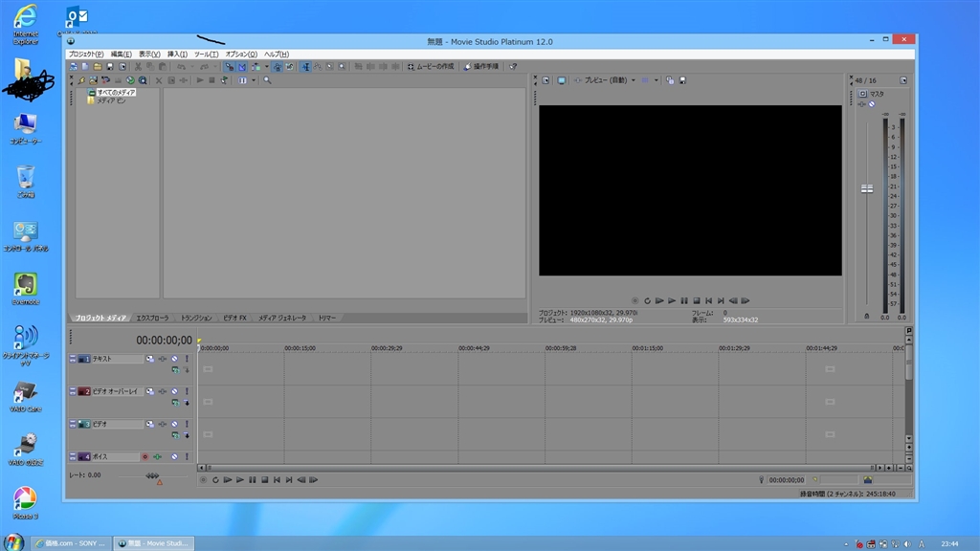The image size is (980, 551).
Task: Click the What's This help icon
Action: coord(513,66)
